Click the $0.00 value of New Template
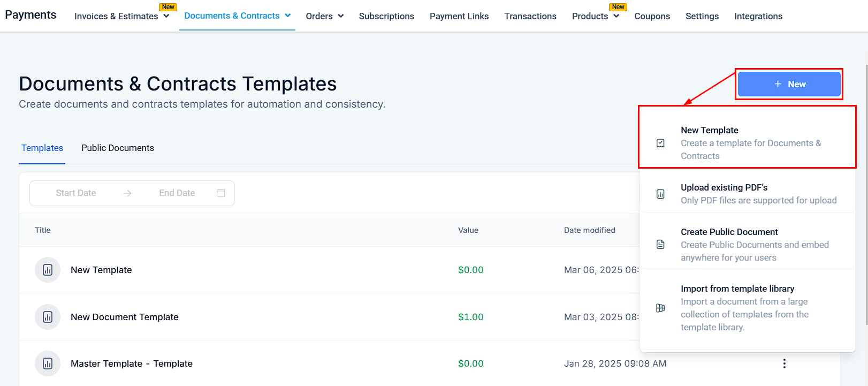The width and height of the screenshot is (868, 386). (x=471, y=270)
